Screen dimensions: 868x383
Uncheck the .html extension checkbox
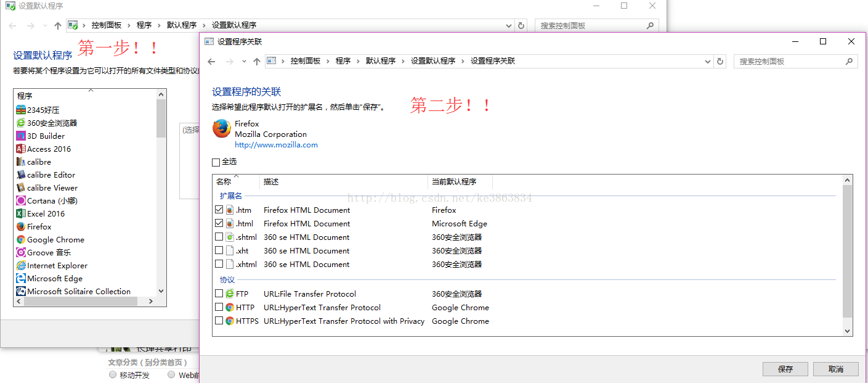(219, 223)
